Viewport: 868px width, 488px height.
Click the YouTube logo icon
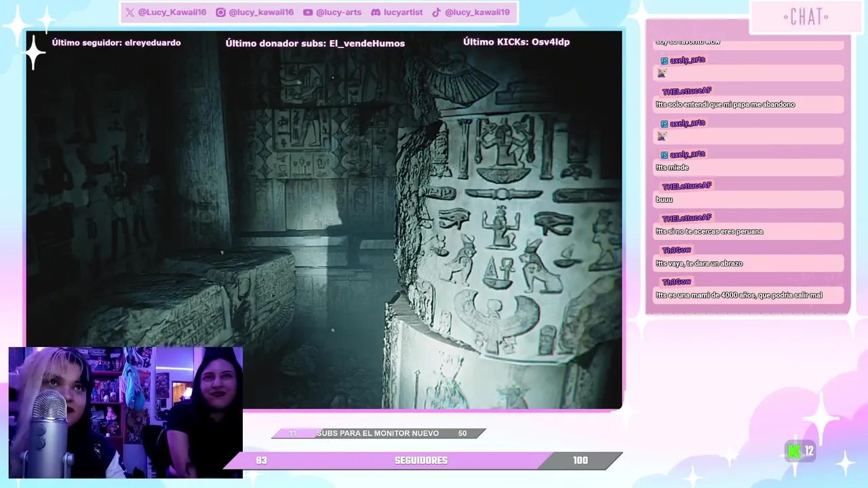pos(308,12)
